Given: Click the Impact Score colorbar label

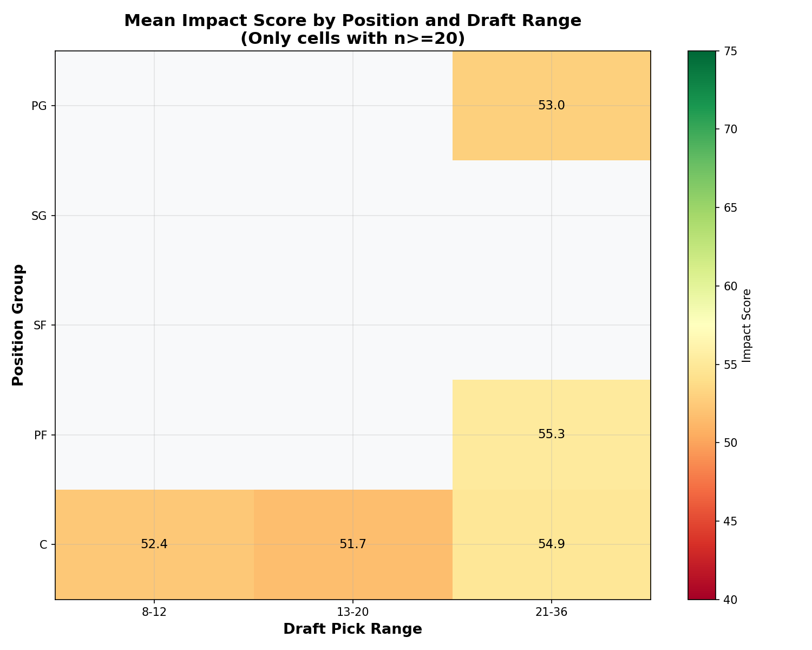Looking at the screenshot, I should click(x=747, y=325).
